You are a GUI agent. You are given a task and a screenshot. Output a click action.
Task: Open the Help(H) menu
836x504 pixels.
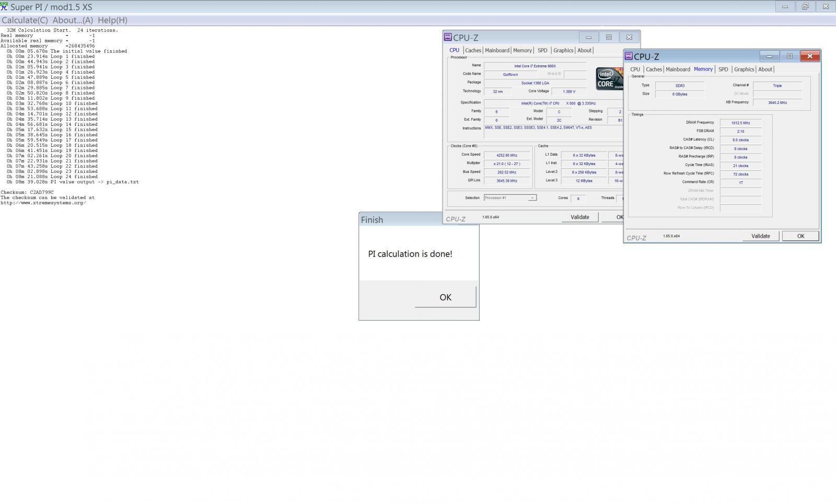click(x=112, y=20)
